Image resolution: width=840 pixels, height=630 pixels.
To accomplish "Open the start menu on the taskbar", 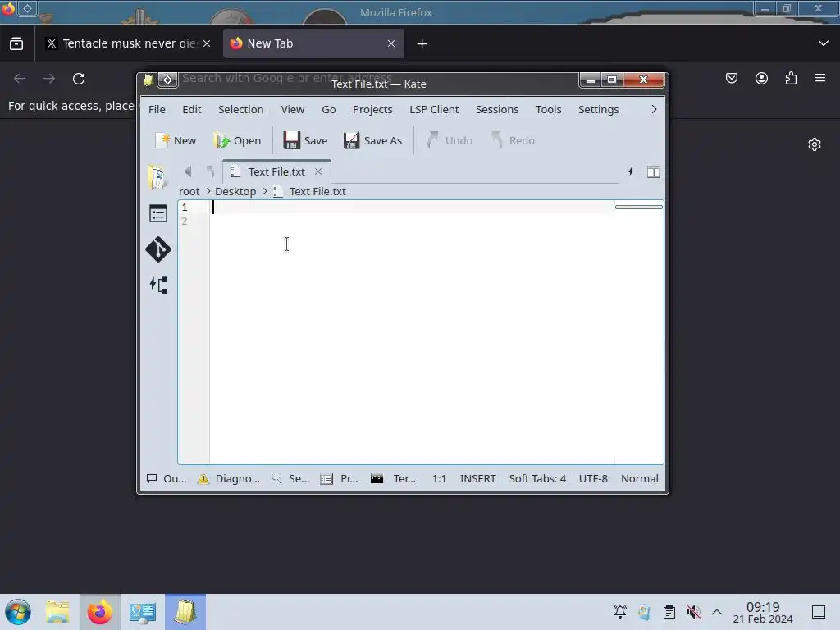I will tap(18, 612).
